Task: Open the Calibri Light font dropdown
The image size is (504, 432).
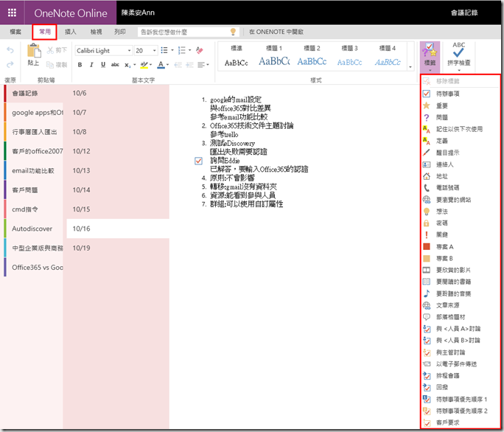Action: [103, 51]
